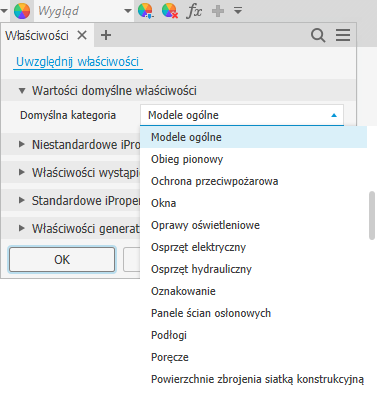The height and width of the screenshot is (393, 377).
Task: Expand Właściwości wystąpienia section
Action: (22, 172)
